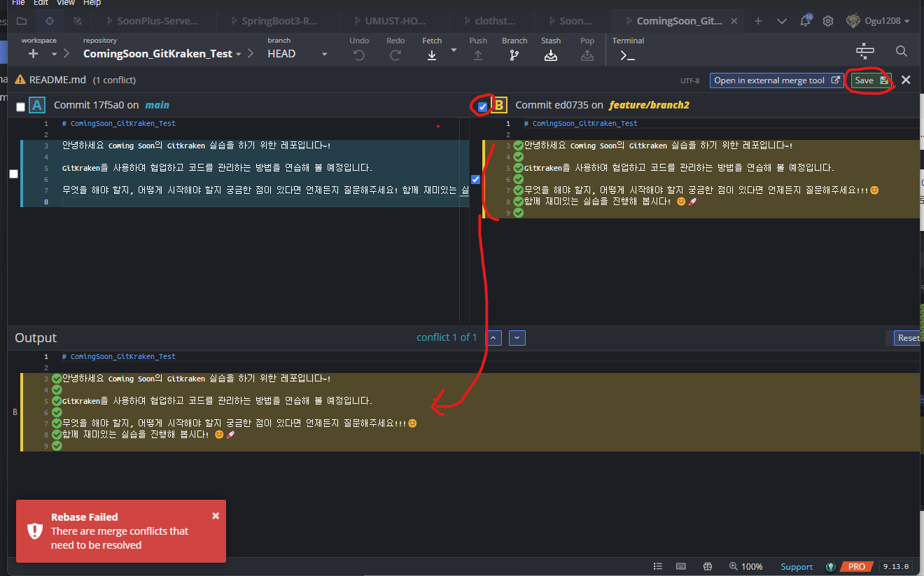
Task: Open the View menu
Action: [x=66, y=3]
